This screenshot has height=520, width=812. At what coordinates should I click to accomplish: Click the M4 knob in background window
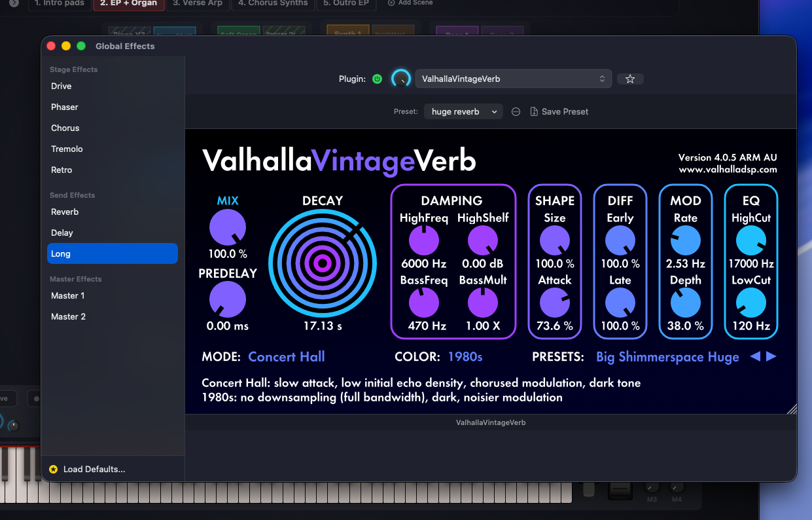click(x=678, y=488)
